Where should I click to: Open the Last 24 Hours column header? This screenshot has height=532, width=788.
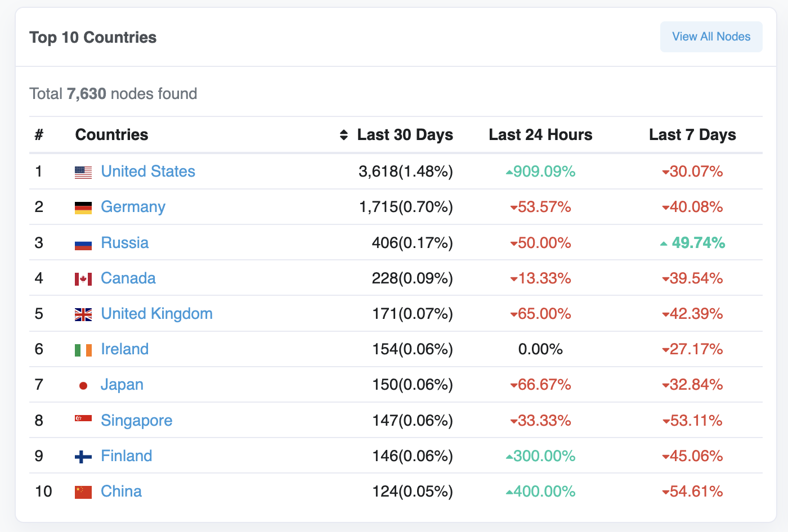point(540,135)
